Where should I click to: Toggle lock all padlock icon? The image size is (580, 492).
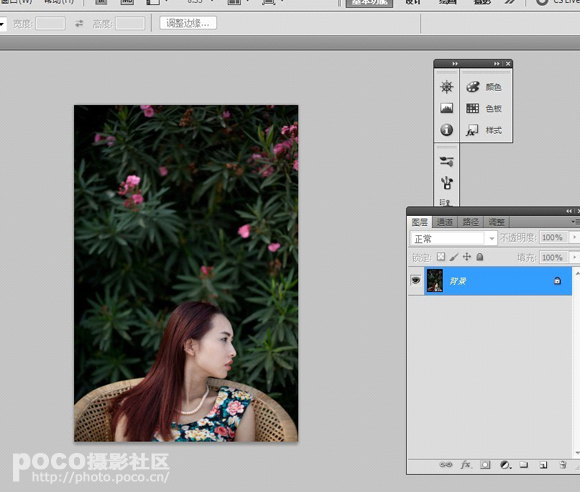[480, 257]
